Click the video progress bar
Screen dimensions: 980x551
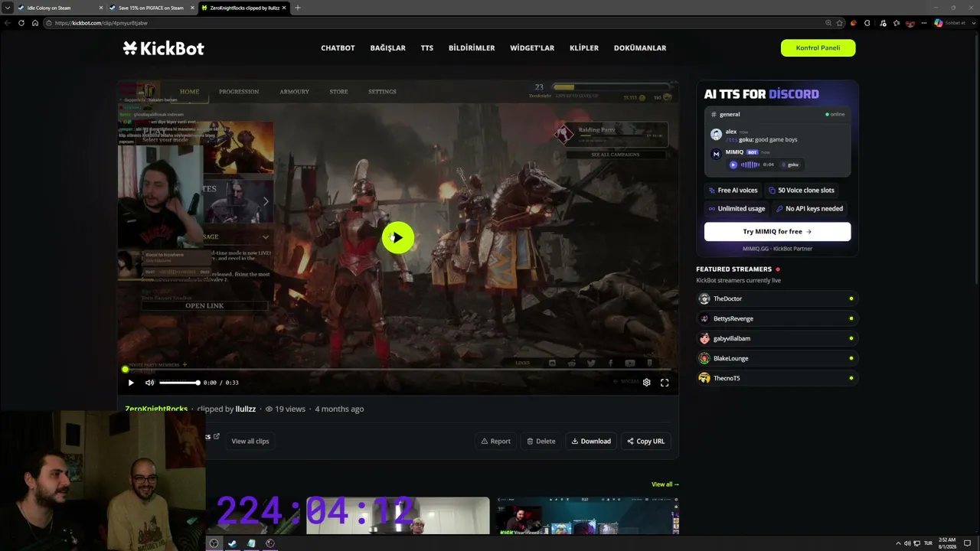coord(397,370)
